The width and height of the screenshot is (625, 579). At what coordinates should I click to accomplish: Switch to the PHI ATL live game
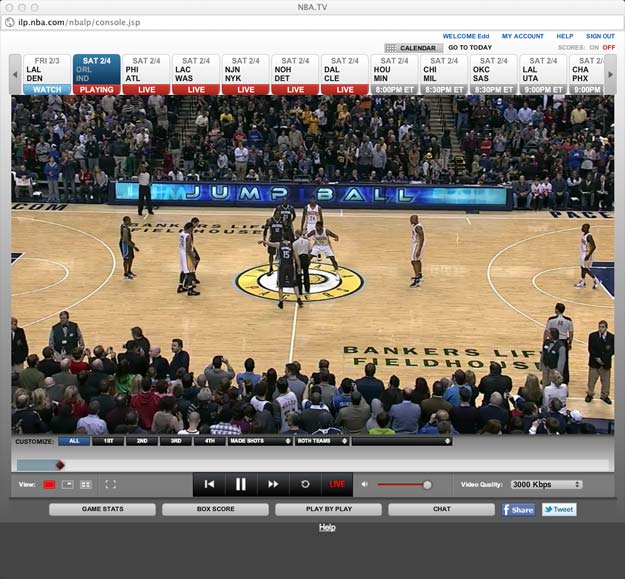(146, 75)
